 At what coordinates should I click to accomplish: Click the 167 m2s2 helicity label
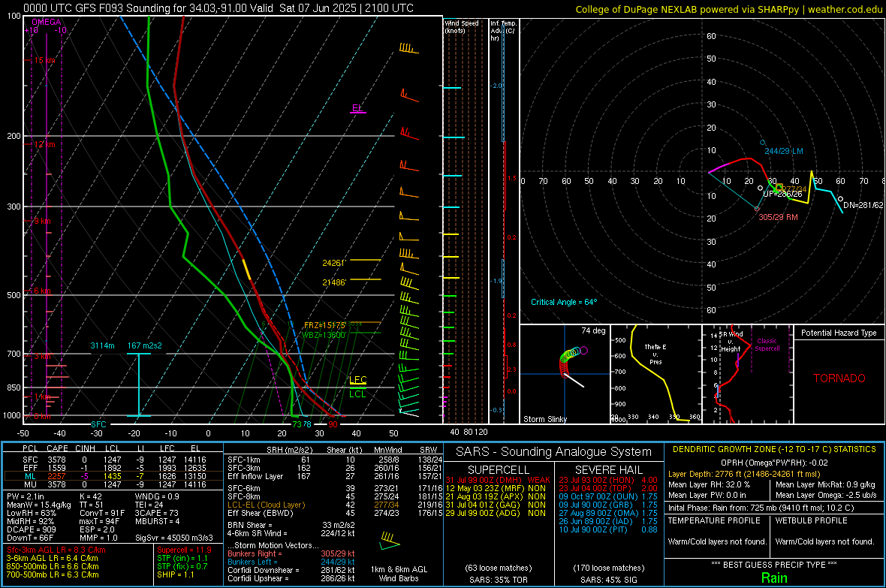coord(145,345)
